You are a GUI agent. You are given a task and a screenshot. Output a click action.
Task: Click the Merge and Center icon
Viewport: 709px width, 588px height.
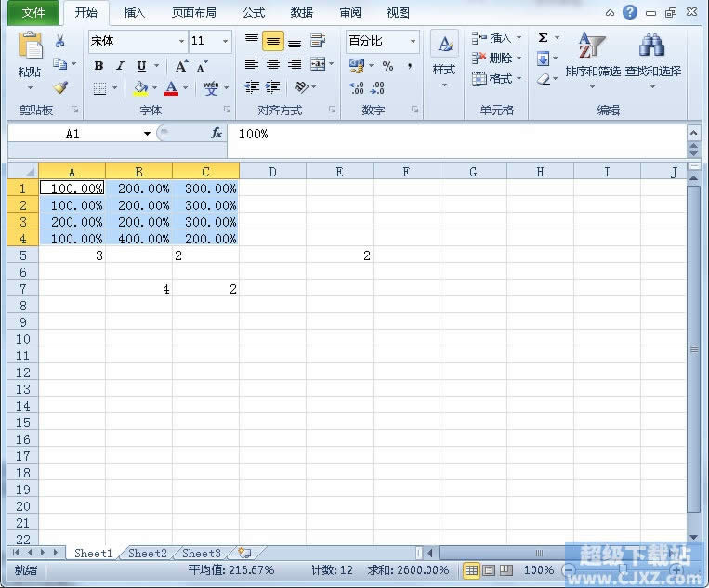click(x=318, y=64)
